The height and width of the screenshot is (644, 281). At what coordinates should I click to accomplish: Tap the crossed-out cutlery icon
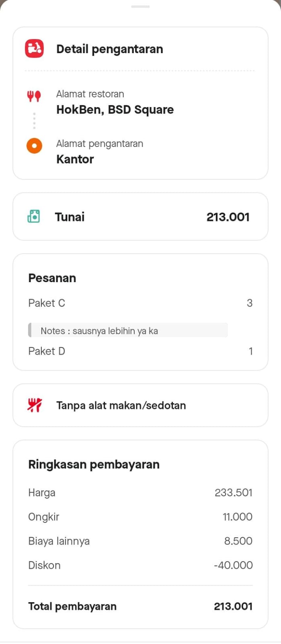point(35,405)
